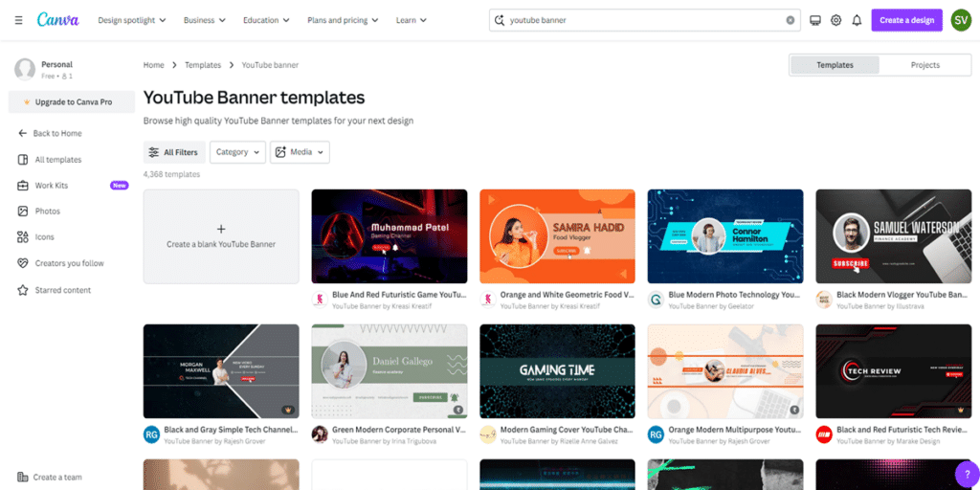Open the Connor Hamilton technology template thumbnail

click(x=725, y=236)
